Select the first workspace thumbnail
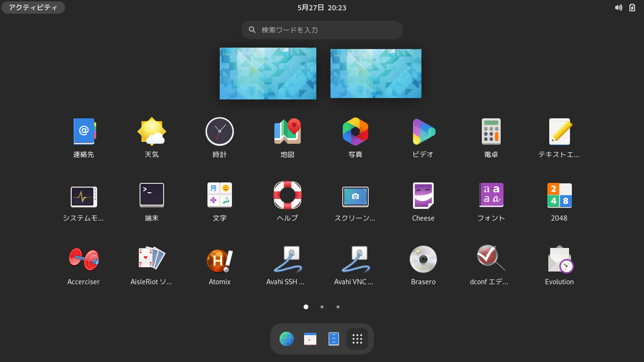Screen dimensions: 644x362 click(268, 74)
